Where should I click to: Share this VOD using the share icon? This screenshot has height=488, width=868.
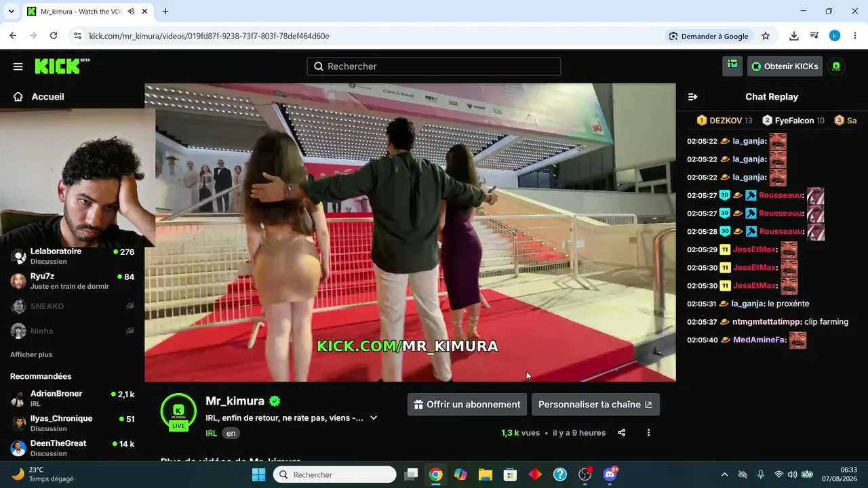622,432
